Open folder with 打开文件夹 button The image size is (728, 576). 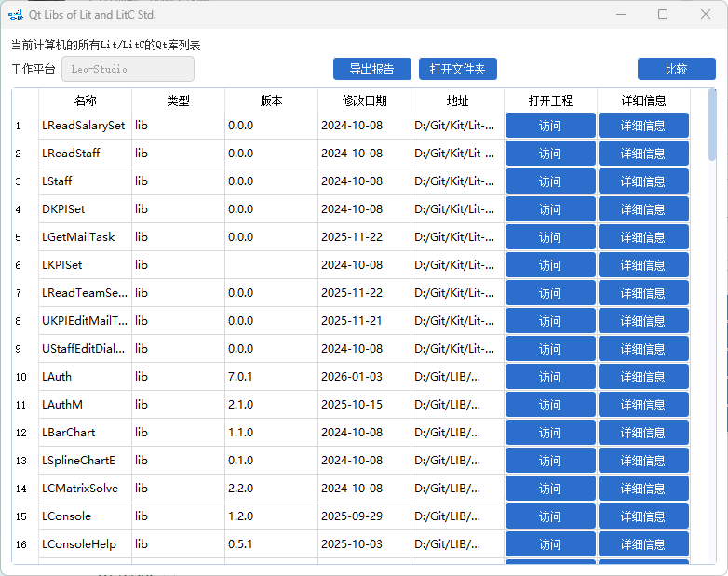coord(458,69)
